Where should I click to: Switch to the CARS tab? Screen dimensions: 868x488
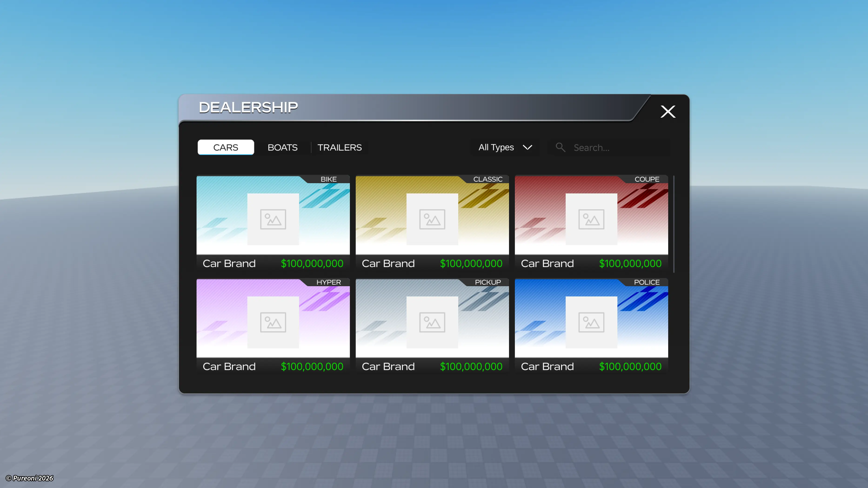[x=226, y=147]
